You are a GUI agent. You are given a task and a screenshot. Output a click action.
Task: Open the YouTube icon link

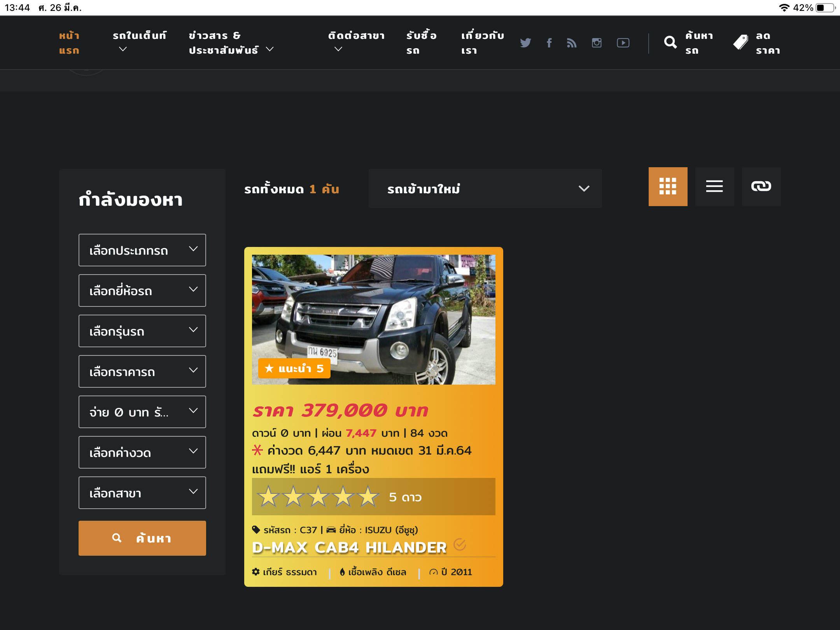[623, 43]
